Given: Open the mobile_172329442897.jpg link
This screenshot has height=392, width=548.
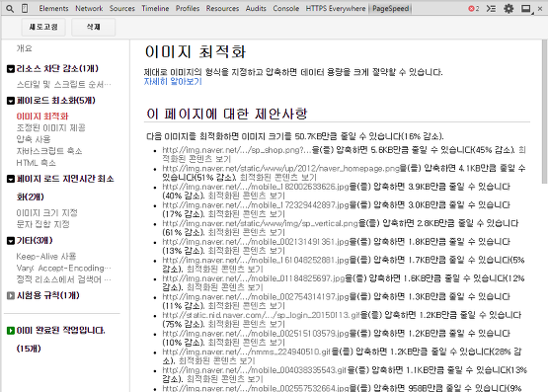Looking at the screenshot, I should click(256, 204).
